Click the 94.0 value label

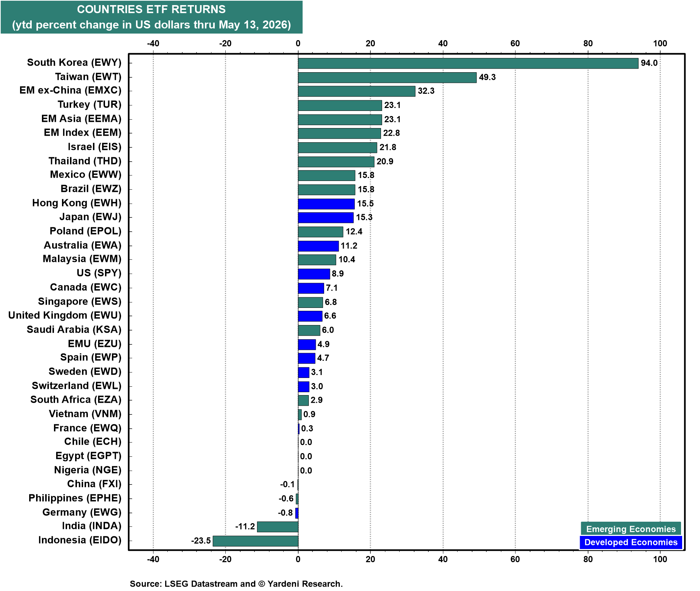click(649, 63)
